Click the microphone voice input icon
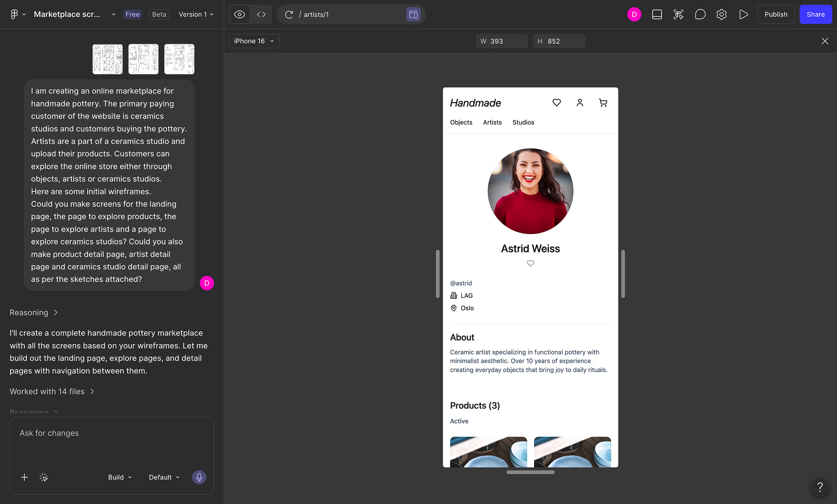837x504 pixels. coord(199,477)
